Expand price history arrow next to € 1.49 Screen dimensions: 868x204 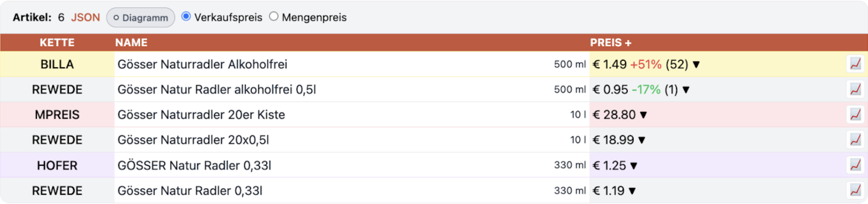(x=696, y=64)
